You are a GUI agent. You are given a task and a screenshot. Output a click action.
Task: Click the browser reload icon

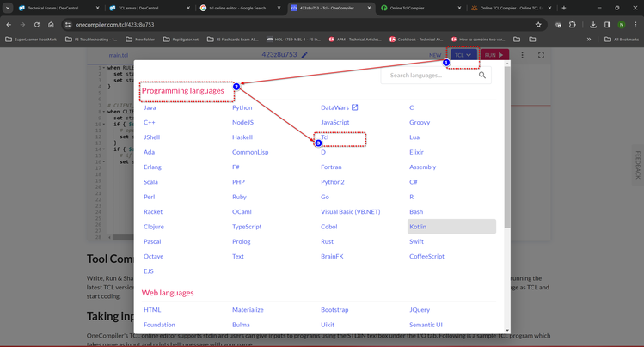click(x=37, y=25)
